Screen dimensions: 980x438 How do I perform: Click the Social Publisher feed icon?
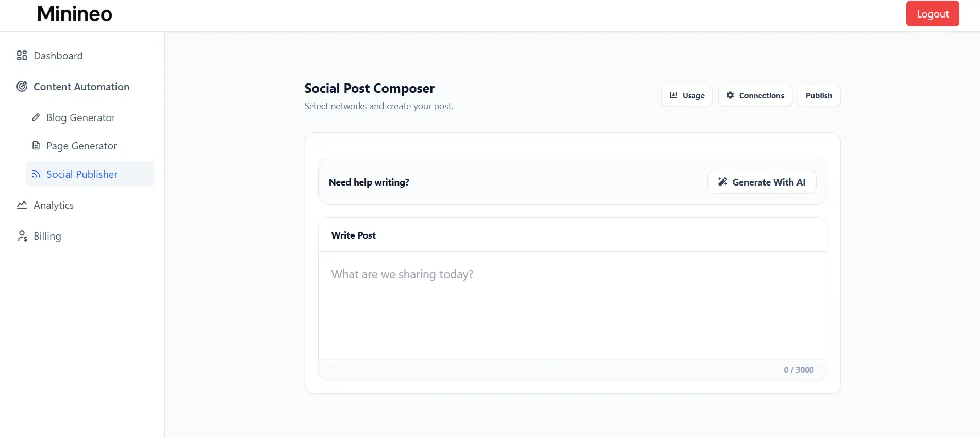36,174
